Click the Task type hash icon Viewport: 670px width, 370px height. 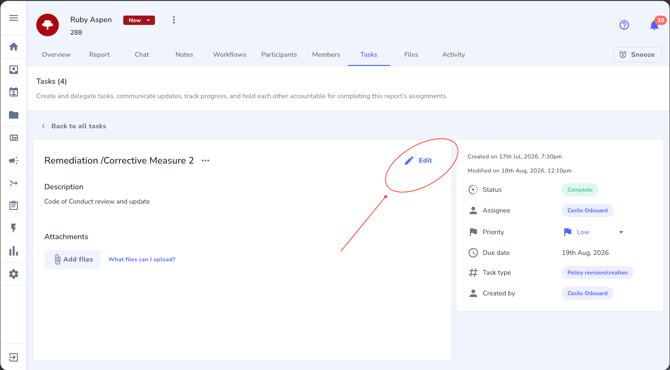point(473,273)
